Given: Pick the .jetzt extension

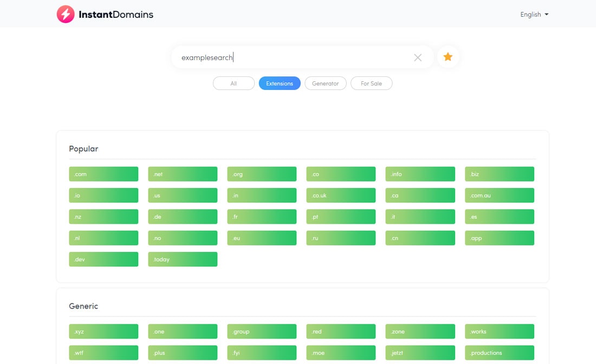Looking at the screenshot, I should pyautogui.click(x=420, y=353).
